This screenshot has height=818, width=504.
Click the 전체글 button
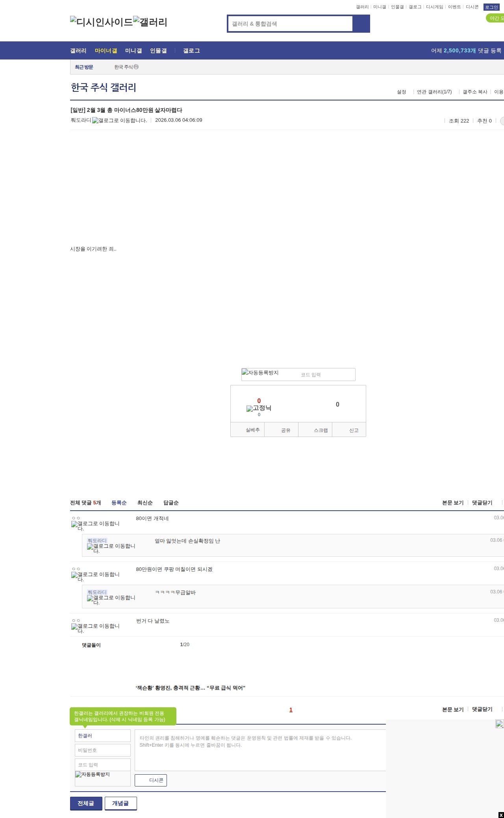coord(86,803)
